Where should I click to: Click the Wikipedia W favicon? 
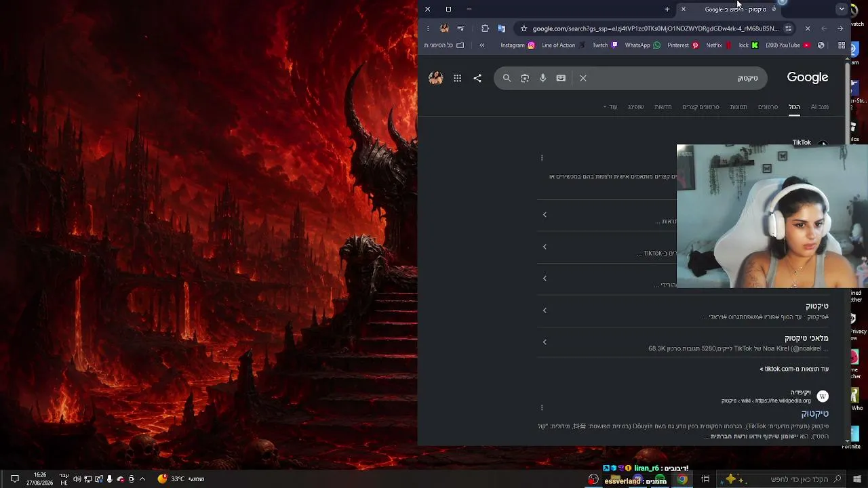click(x=823, y=396)
